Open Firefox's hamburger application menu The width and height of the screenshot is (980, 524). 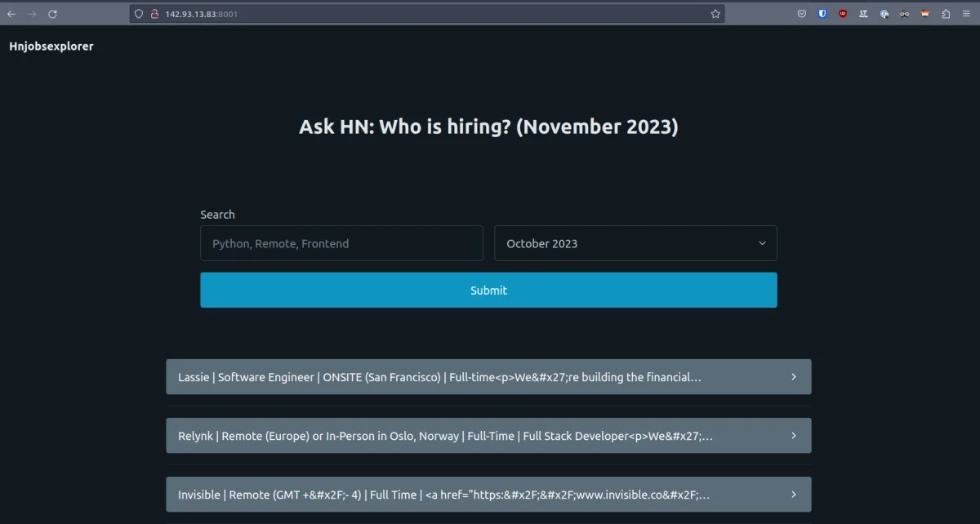(x=966, y=13)
